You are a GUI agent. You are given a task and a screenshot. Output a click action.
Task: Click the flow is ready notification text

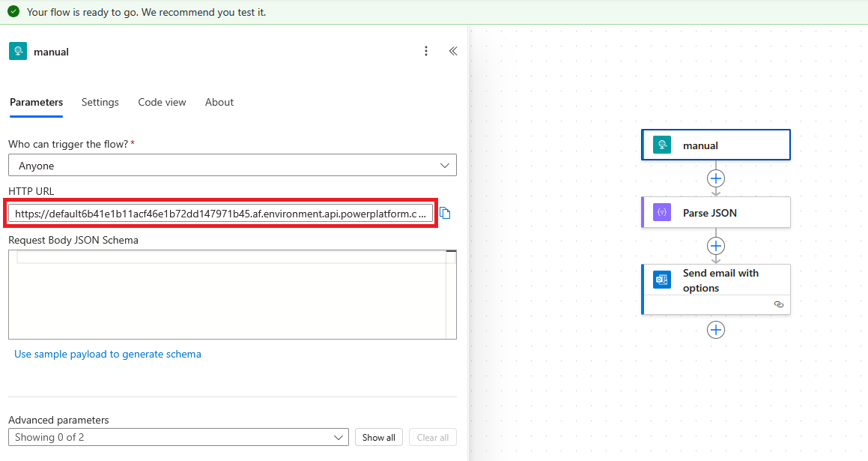point(147,12)
